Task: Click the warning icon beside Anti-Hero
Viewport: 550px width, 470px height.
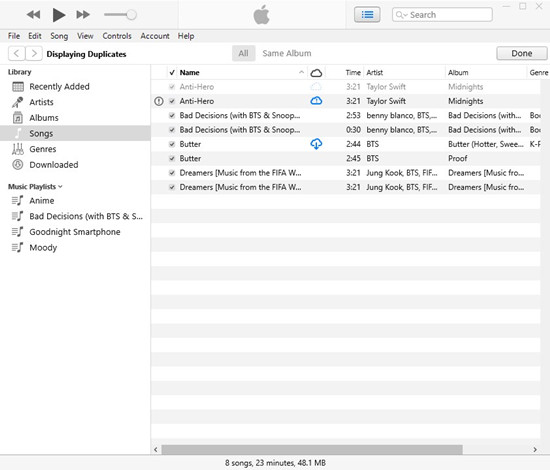Action: (159, 101)
